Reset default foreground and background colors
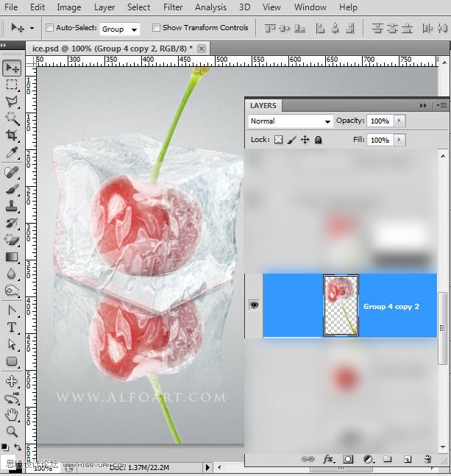The image size is (451, 476). (4, 447)
